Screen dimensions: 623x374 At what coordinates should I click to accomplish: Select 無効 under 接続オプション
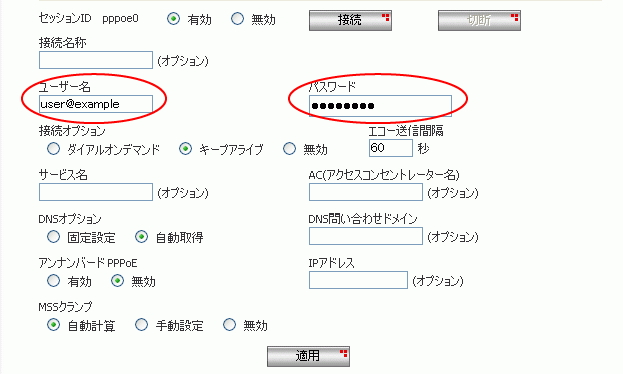coord(289,149)
